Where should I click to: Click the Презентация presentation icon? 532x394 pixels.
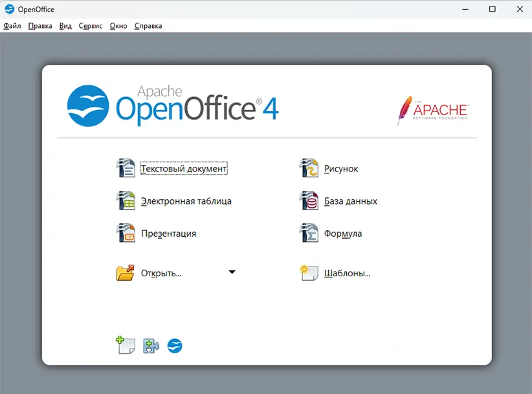(126, 233)
